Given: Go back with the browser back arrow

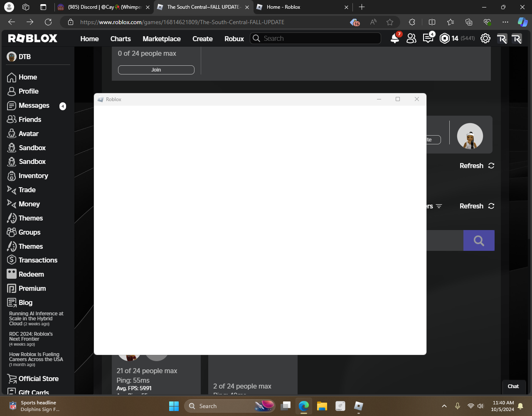Looking at the screenshot, I should pyautogui.click(x=12, y=22).
